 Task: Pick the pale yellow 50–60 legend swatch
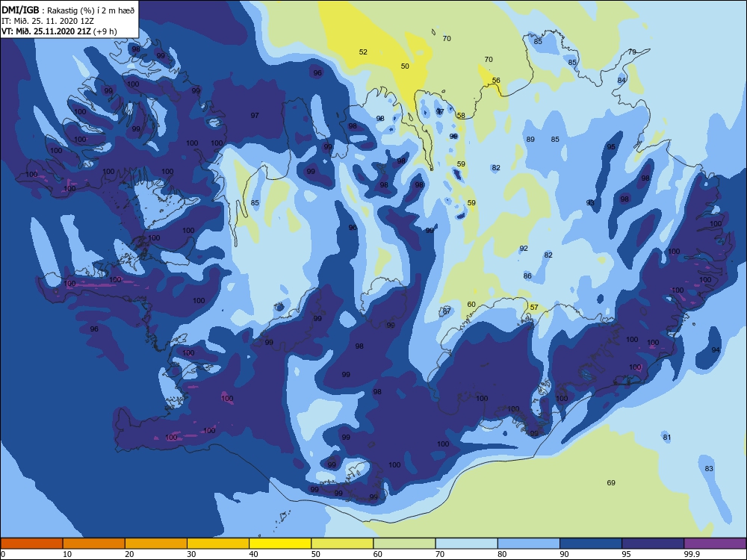(342, 544)
